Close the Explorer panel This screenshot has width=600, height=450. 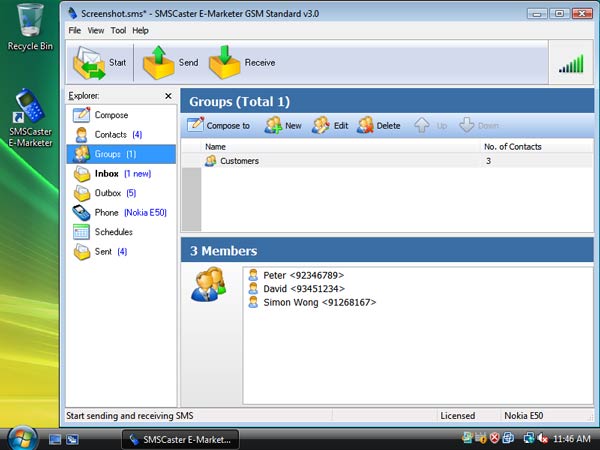click(168, 96)
